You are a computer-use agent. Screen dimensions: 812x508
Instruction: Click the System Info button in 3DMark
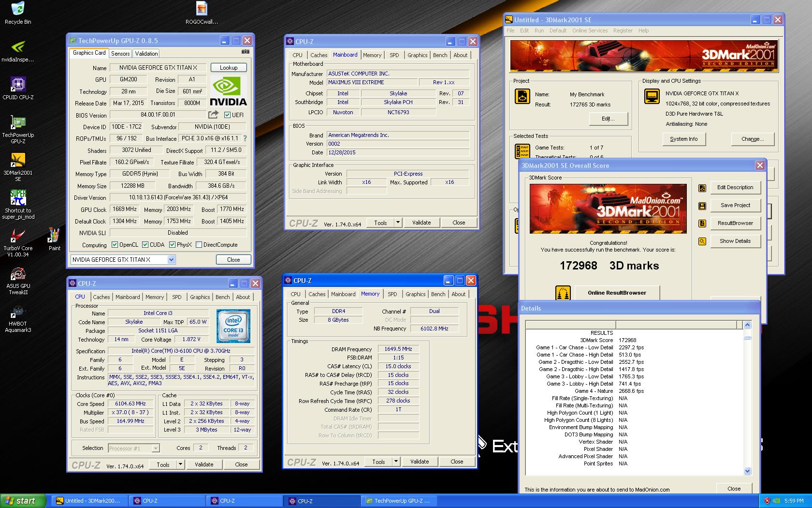tap(684, 139)
